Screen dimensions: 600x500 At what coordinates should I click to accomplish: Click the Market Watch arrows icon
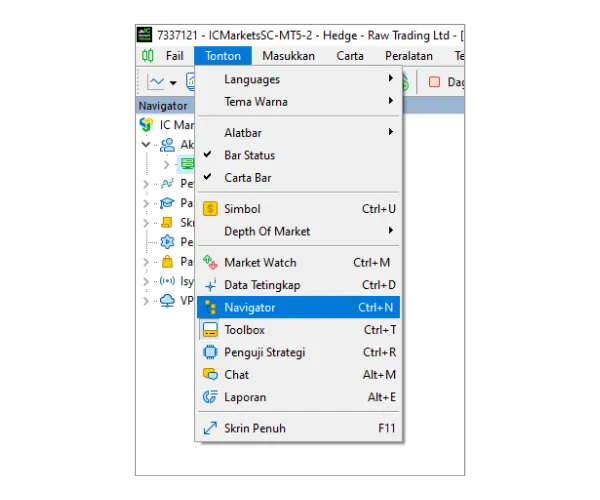click(x=210, y=262)
